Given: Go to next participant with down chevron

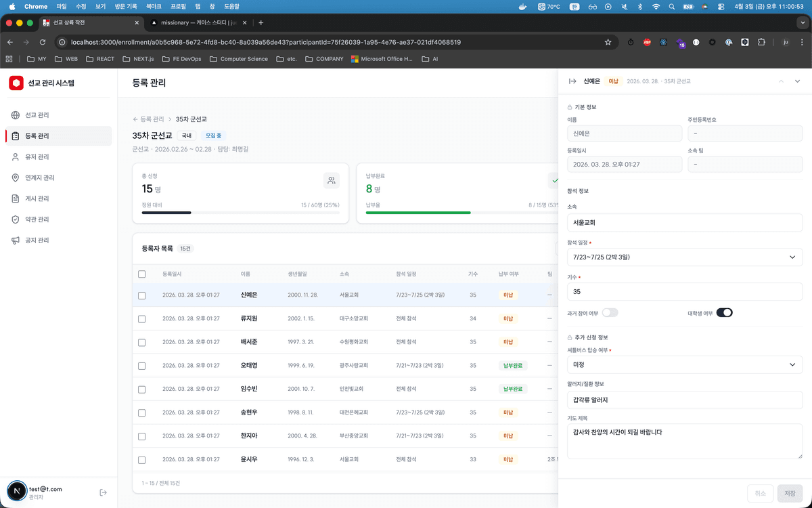Looking at the screenshot, I should point(797,81).
